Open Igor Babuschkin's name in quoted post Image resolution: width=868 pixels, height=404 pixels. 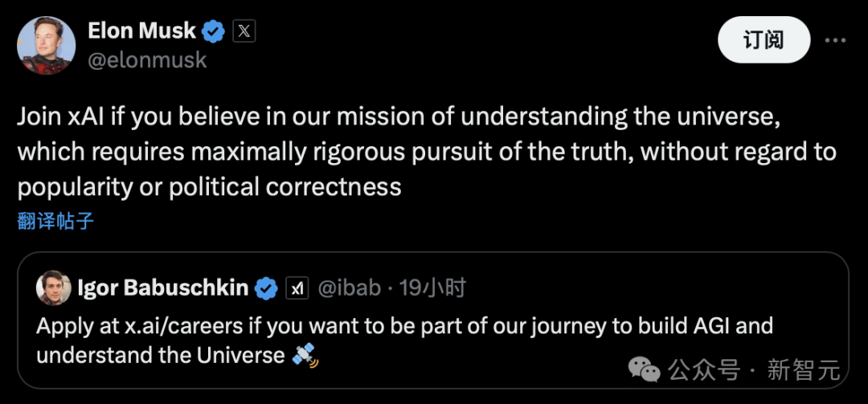point(162,288)
